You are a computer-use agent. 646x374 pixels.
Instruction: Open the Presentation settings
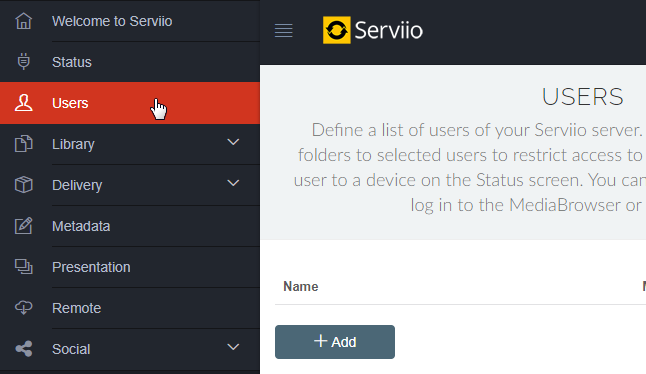(x=130, y=267)
